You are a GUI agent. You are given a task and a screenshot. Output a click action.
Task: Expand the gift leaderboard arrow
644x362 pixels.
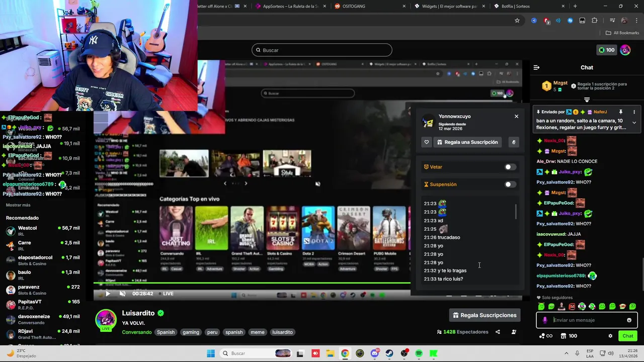click(587, 100)
